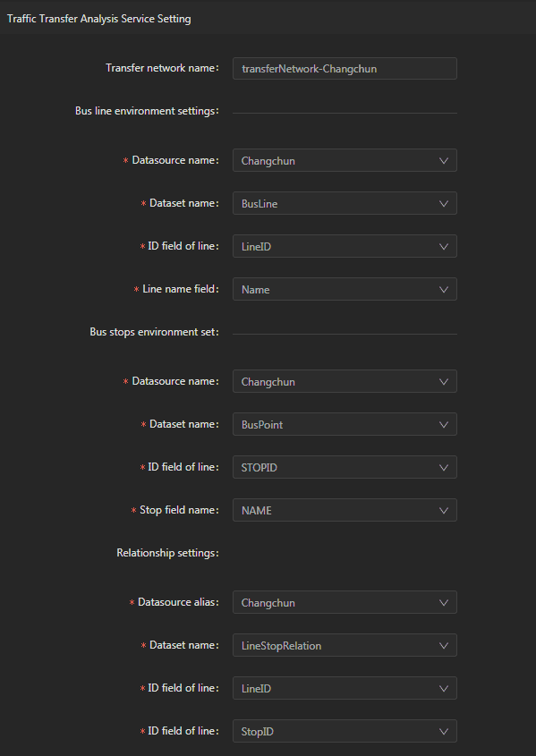Click the chevron arrow beside BusLine
The image size is (536, 756).
[444, 204]
